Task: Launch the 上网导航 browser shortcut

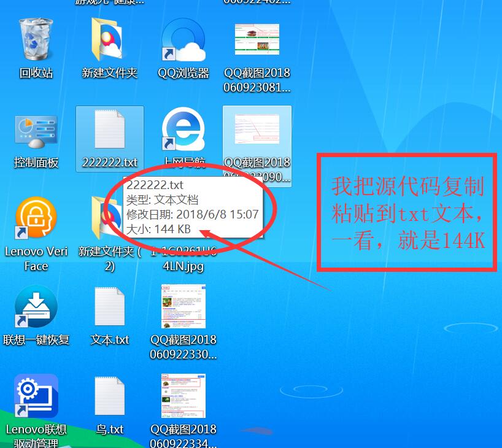Action: [x=183, y=131]
